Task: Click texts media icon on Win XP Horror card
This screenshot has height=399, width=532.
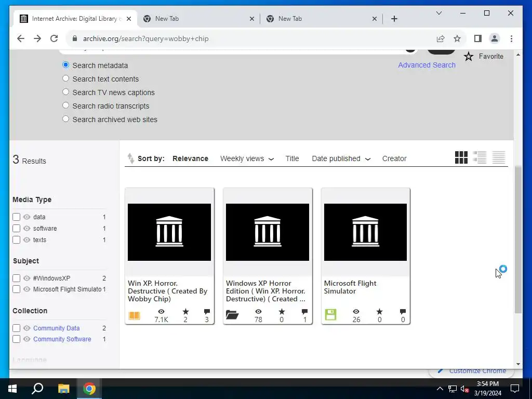Action: (134, 315)
